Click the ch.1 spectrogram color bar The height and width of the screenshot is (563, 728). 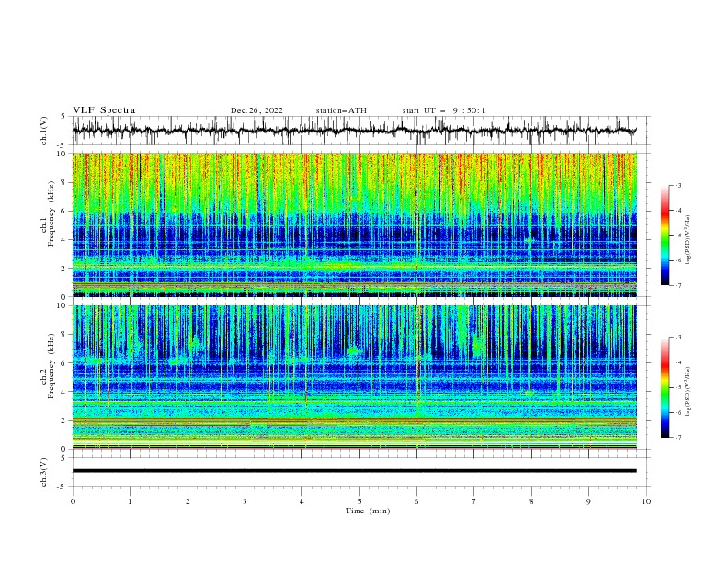(x=665, y=236)
